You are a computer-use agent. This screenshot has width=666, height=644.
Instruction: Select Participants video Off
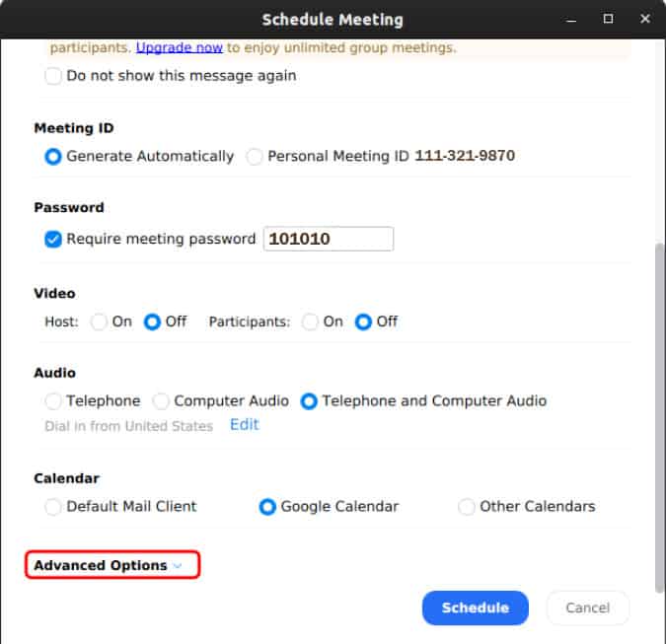[363, 322]
